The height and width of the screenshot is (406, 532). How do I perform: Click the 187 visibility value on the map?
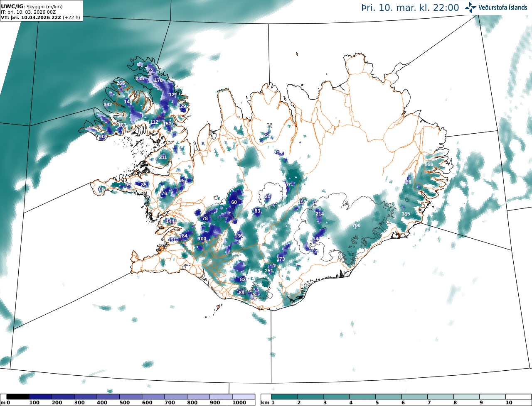[x=122, y=125]
